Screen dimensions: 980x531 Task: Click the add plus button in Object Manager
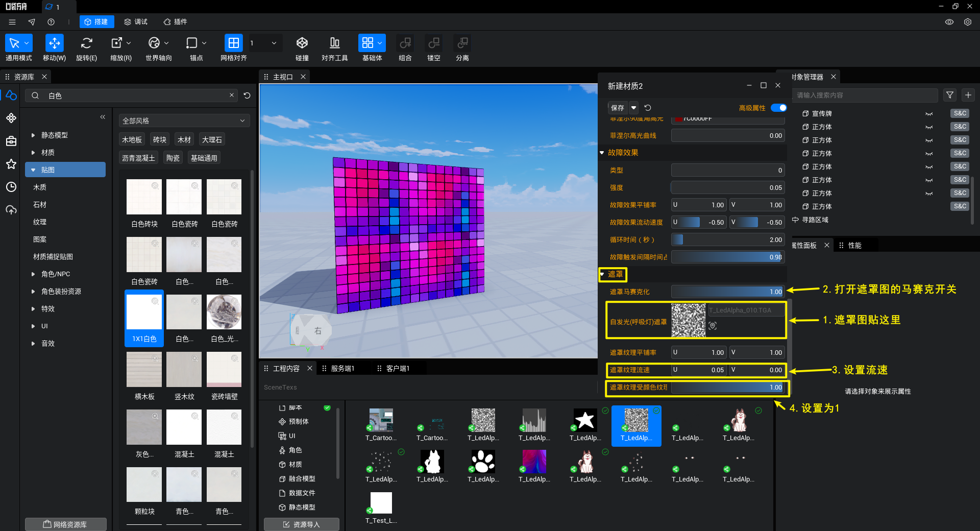tap(968, 95)
